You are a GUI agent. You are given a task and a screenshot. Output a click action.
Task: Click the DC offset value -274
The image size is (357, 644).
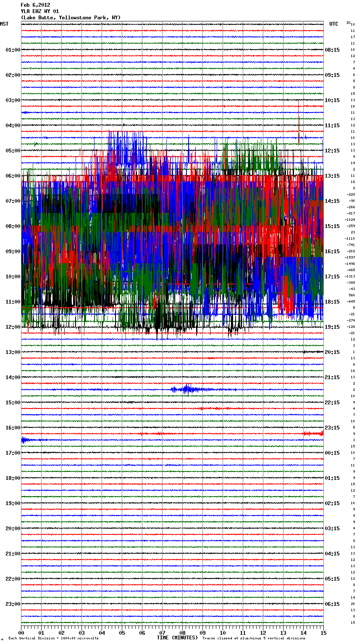pyautogui.click(x=351, y=320)
